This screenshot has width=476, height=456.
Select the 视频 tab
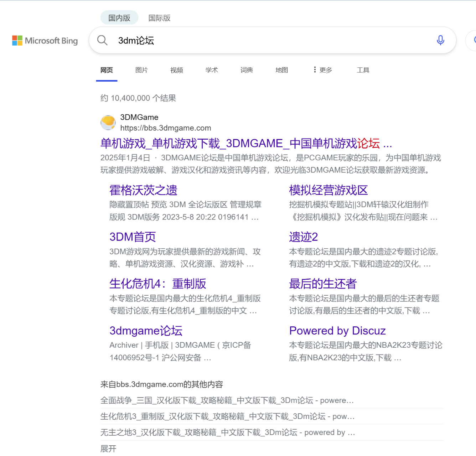(x=177, y=70)
